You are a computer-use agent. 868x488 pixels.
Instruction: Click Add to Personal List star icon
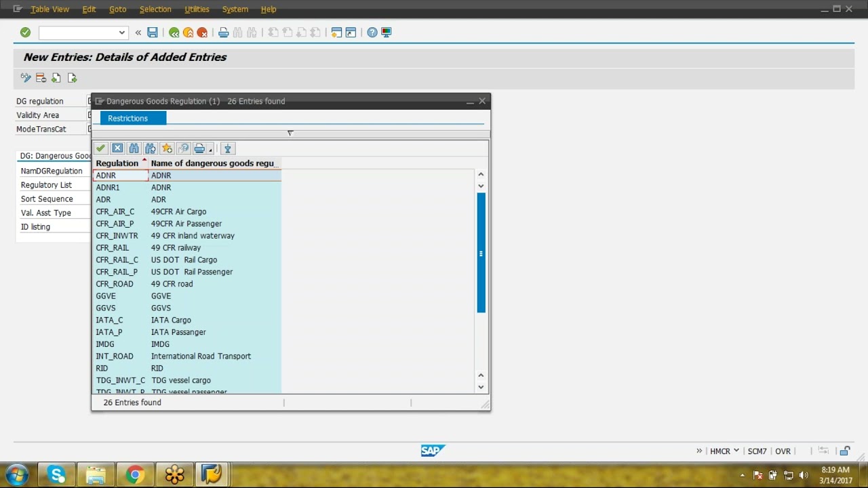coord(167,148)
